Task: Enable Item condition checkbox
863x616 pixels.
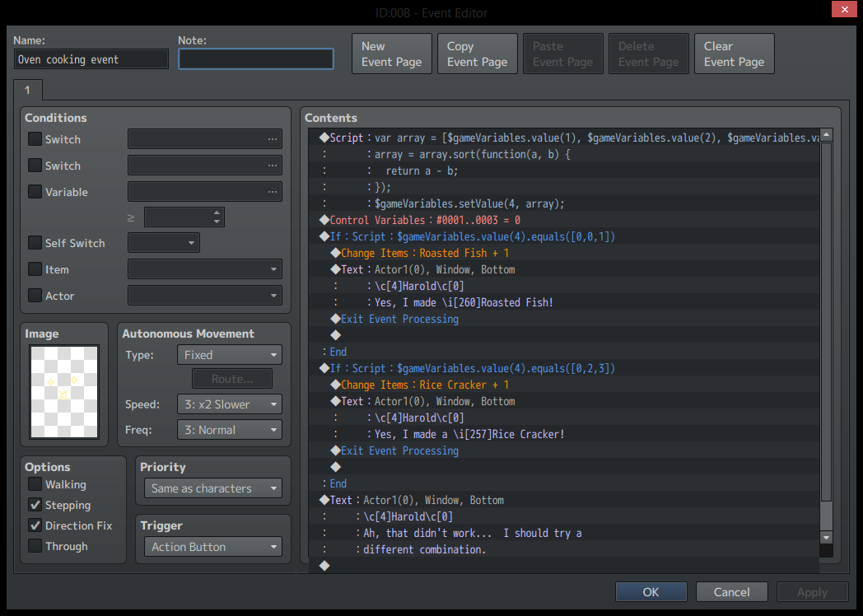Action: (35, 269)
